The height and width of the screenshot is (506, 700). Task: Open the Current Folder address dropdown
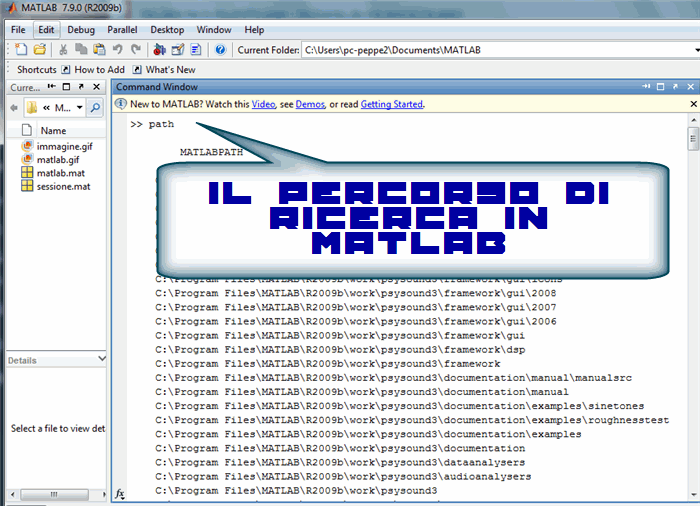click(697, 50)
